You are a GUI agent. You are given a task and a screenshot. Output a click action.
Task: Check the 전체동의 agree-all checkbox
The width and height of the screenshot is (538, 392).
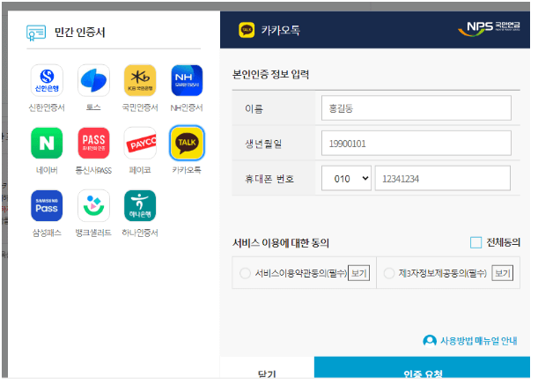click(x=475, y=242)
